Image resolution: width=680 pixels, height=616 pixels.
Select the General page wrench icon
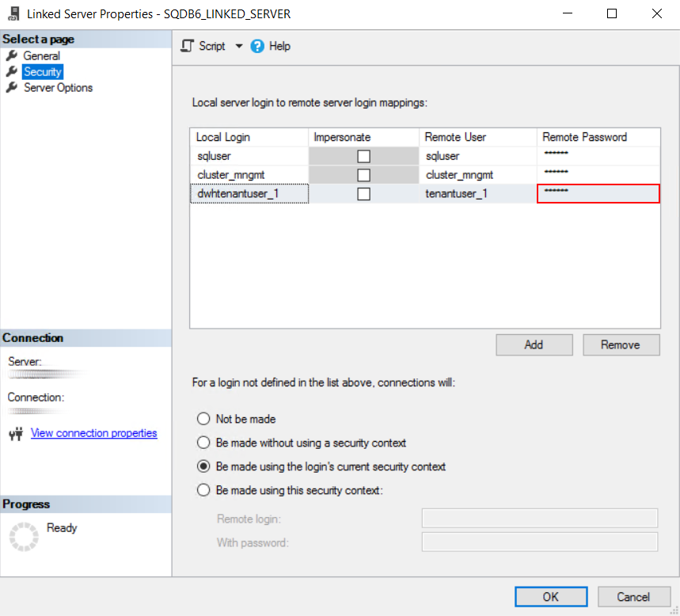click(x=11, y=56)
